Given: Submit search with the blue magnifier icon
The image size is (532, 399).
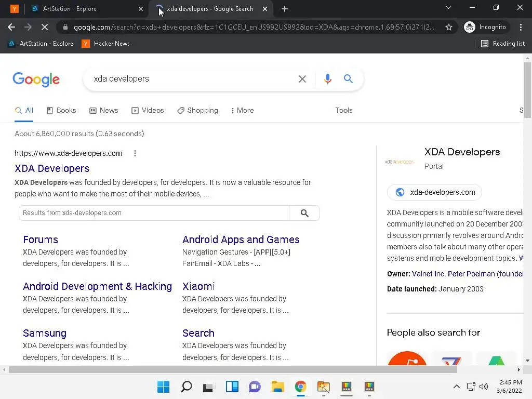Looking at the screenshot, I should tap(348, 79).
